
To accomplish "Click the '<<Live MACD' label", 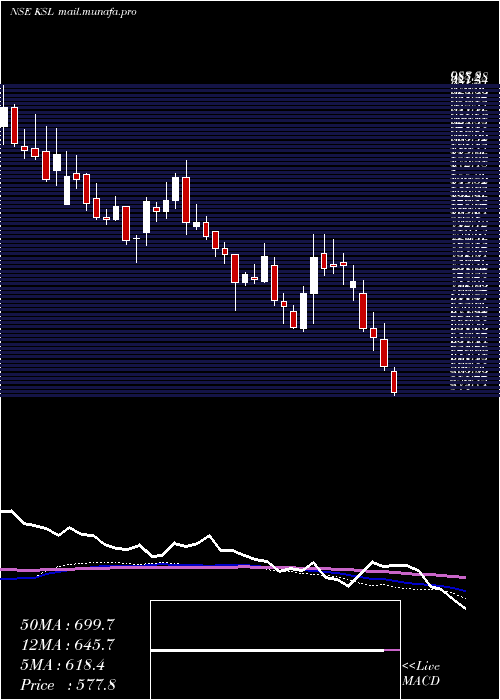I will tap(421, 674).
